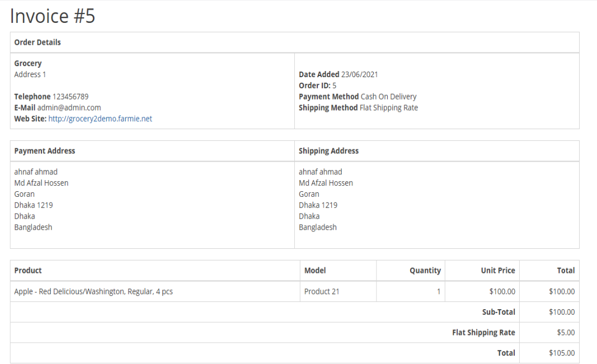597x364 pixels.
Task: Click the Quantity column header
Action: pyautogui.click(x=425, y=271)
